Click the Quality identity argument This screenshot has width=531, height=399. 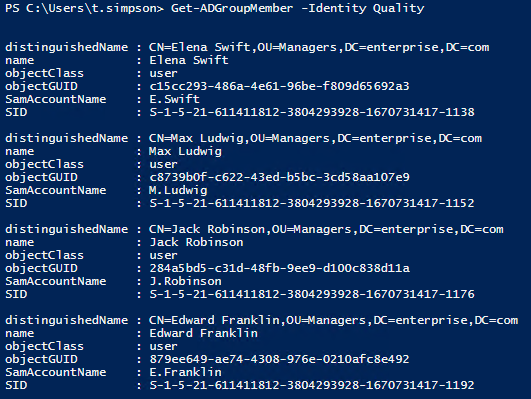[398, 8]
